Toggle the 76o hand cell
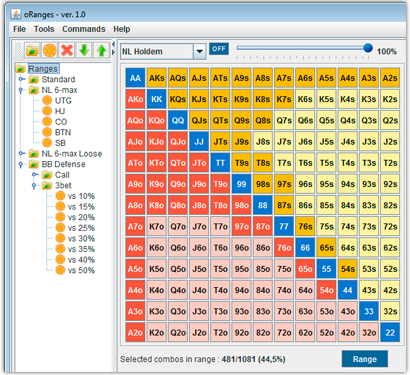The image size is (410, 375). [284, 248]
